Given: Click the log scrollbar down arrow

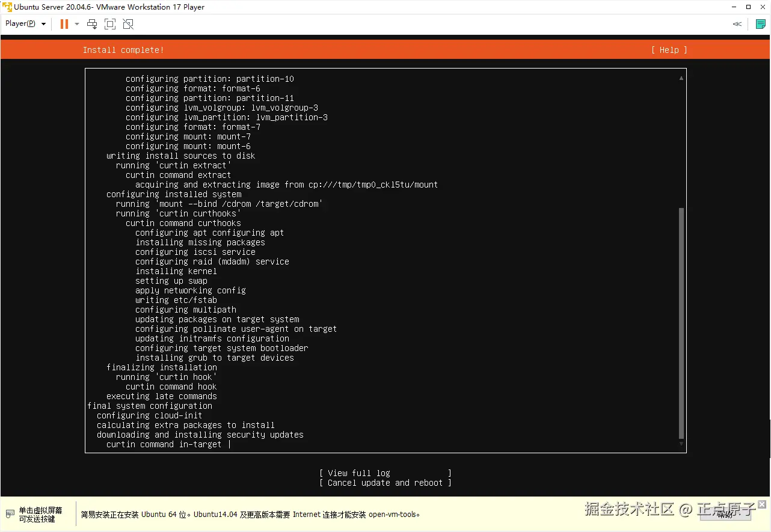Looking at the screenshot, I should tap(681, 444).
